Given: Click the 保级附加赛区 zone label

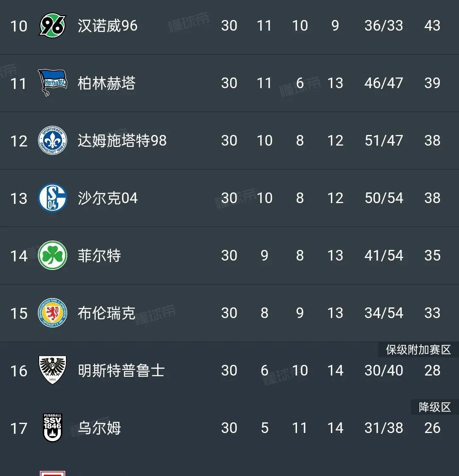Looking at the screenshot, I should point(418,350).
